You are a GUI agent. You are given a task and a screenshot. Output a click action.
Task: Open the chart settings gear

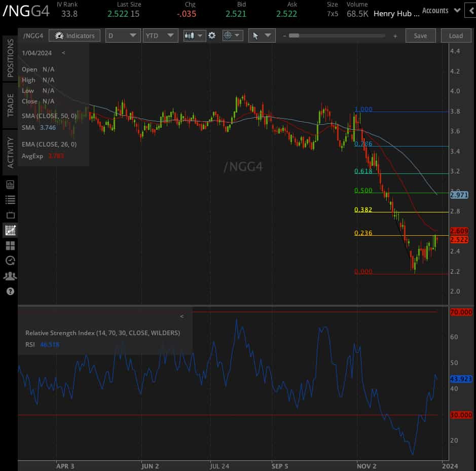pyautogui.click(x=212, y=35)
